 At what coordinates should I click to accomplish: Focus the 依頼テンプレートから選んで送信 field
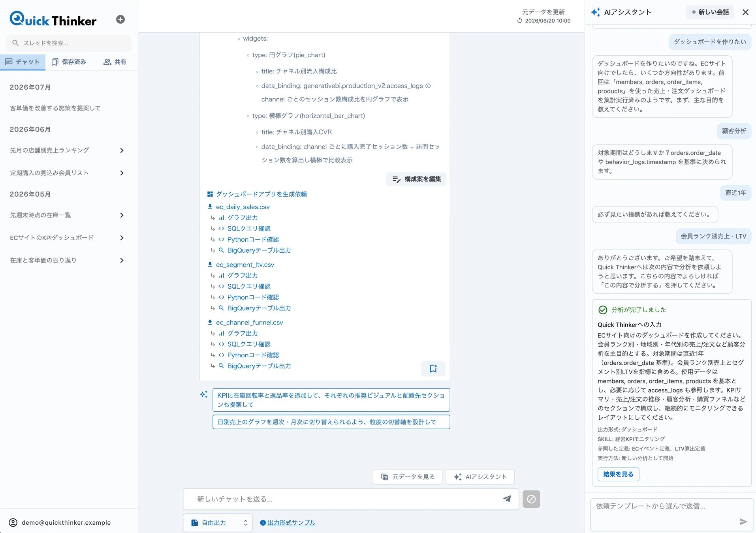pos(671,514)
